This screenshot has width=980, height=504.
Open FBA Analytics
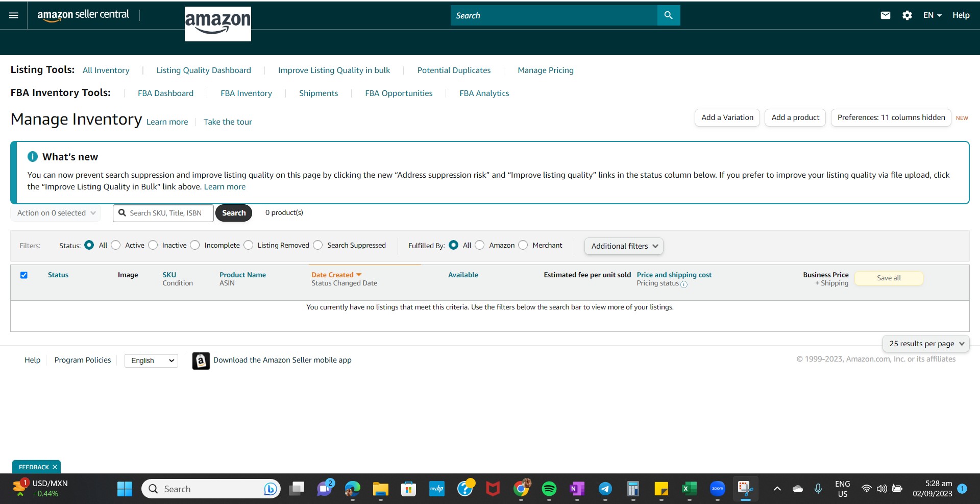tap(484, 93)
